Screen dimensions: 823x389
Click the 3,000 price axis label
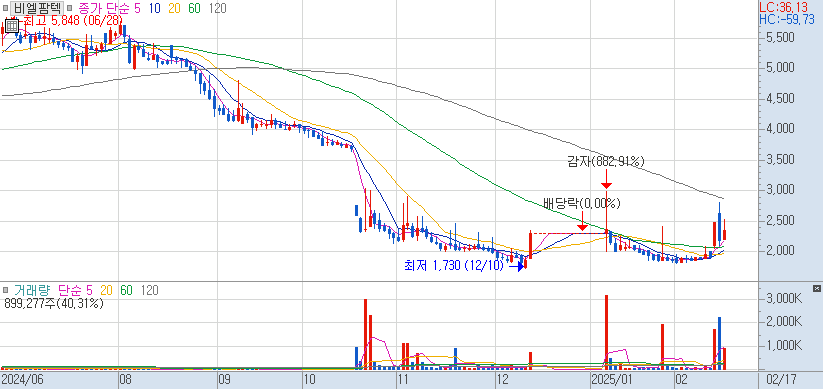click(780, 189)
